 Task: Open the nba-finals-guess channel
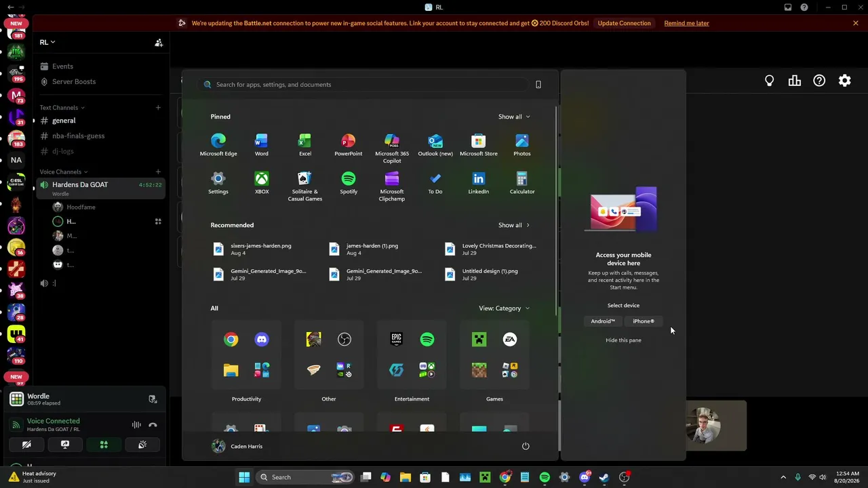point(101,136)
